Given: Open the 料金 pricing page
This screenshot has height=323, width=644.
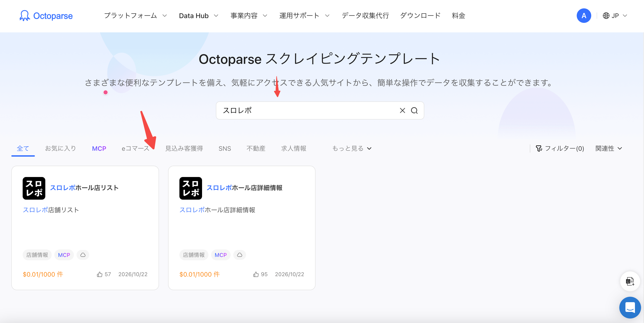Looking at the screenshot, I should (x=458, y=16).
